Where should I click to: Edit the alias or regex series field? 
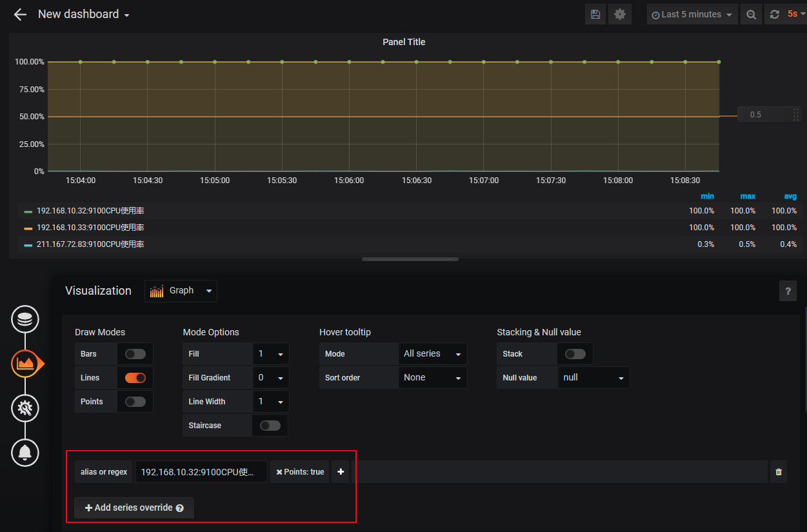(x=201, y=472)
